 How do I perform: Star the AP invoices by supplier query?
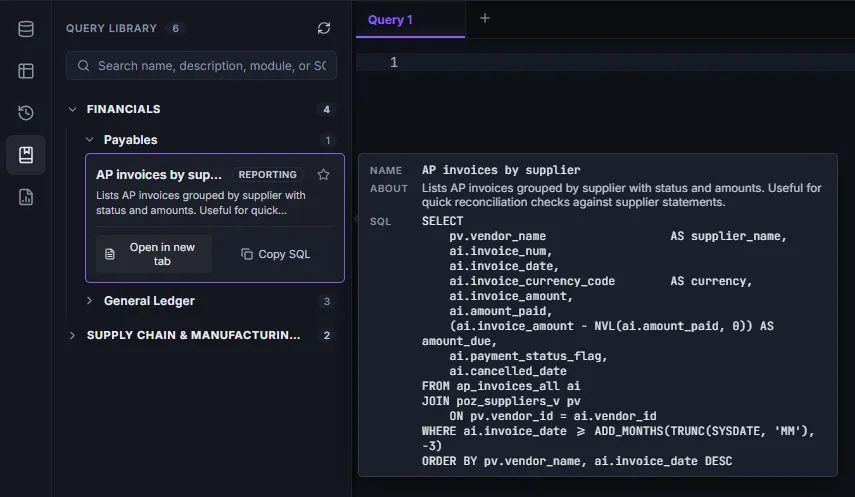323,175
